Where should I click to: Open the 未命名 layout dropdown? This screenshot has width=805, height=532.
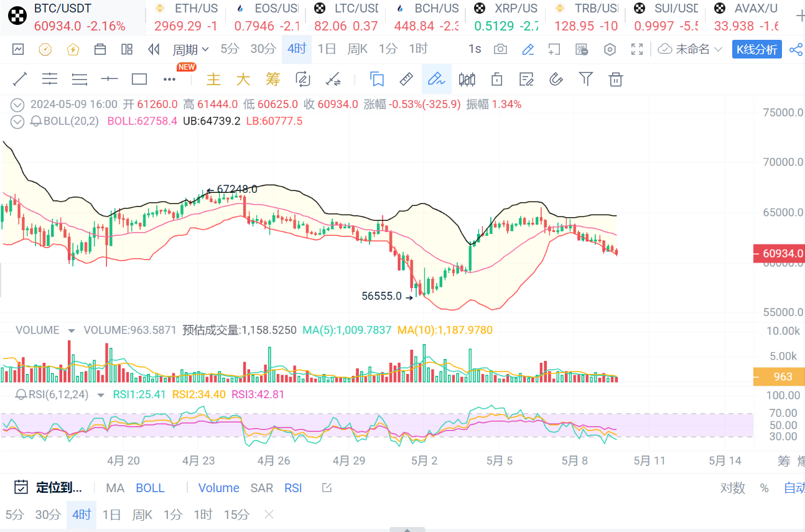[691, 49]
